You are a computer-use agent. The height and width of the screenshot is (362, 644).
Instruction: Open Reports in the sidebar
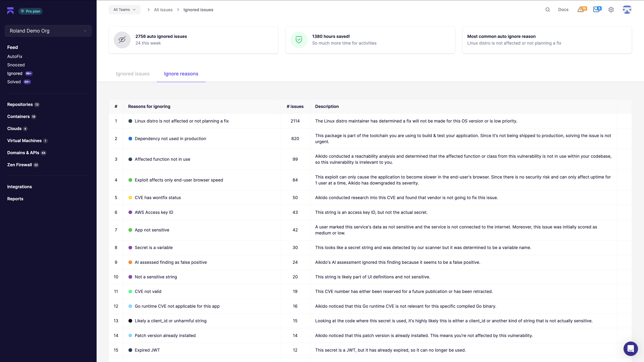(15, 199)
